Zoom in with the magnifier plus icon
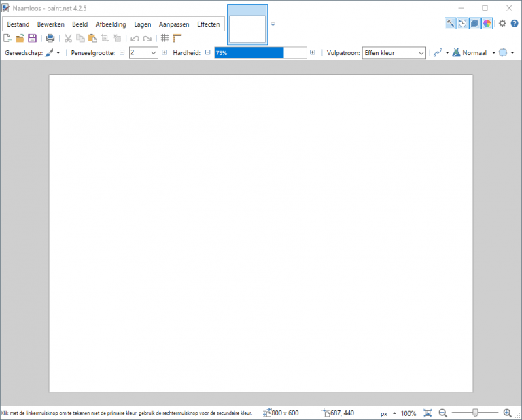 click(x=507, y=413)
